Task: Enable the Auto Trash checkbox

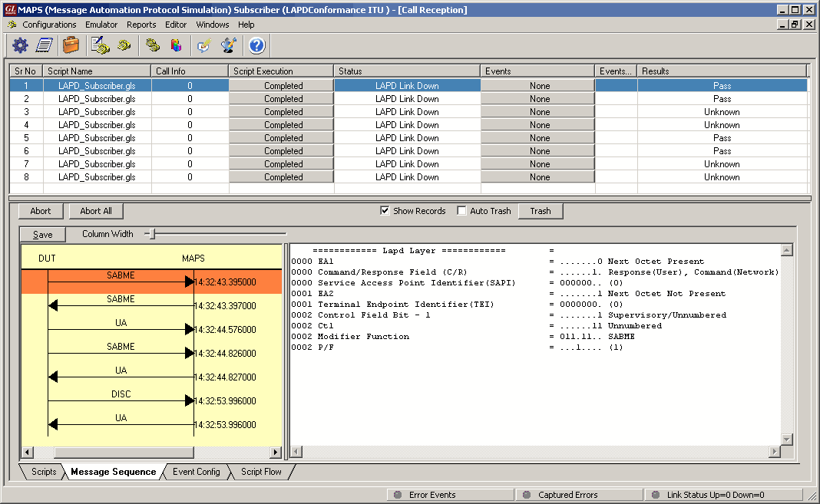Action: [x=461, y=210]
